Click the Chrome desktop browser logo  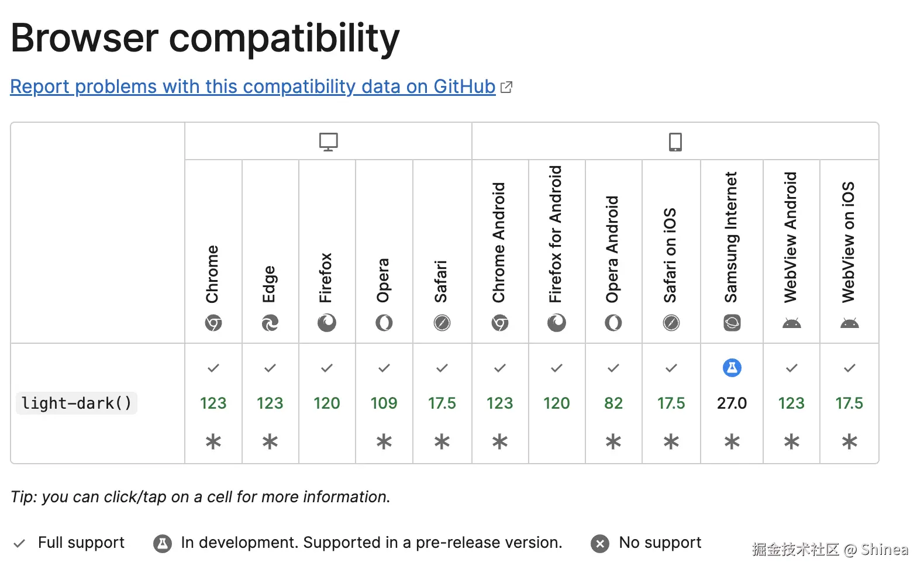pyautogui.click(x=213, y=323)
